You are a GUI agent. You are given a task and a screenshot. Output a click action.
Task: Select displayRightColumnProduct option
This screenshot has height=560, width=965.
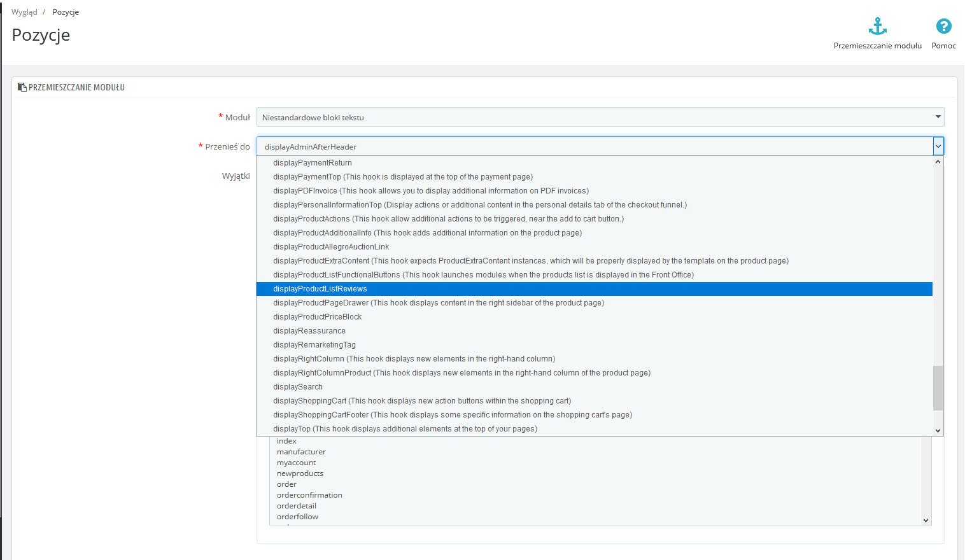(x=595, y=373)
